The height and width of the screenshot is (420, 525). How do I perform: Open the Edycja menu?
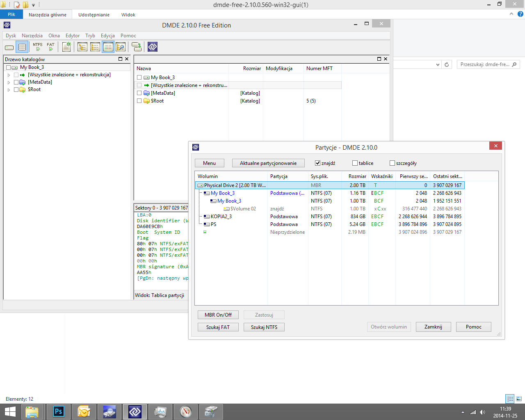coord(108,36)
